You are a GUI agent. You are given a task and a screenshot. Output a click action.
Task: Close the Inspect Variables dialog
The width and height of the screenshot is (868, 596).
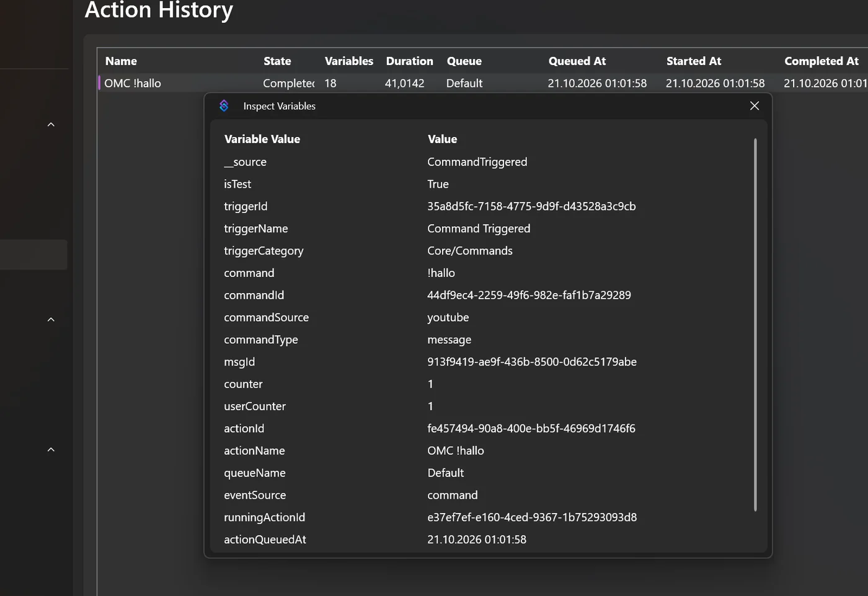pyautogui.click(x=755, y=106)
